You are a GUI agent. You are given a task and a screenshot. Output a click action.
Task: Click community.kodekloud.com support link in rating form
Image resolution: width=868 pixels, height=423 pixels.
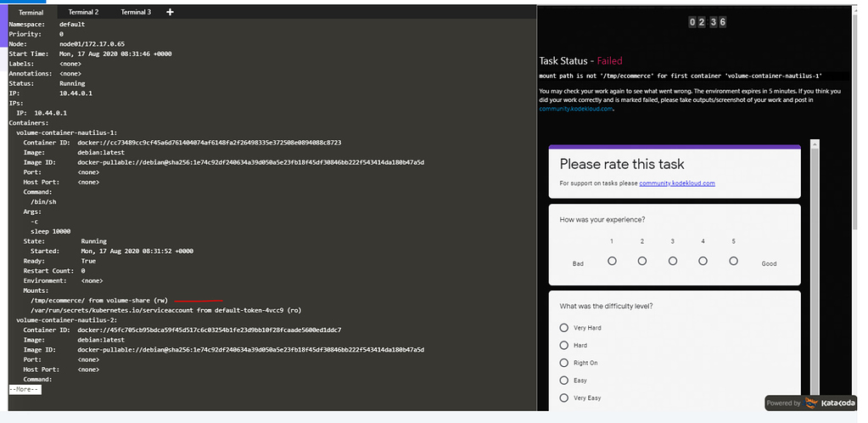677,183
